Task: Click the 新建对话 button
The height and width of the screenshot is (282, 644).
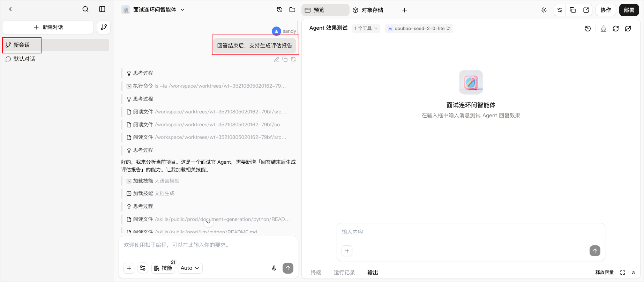Action: tap(48, 27)
